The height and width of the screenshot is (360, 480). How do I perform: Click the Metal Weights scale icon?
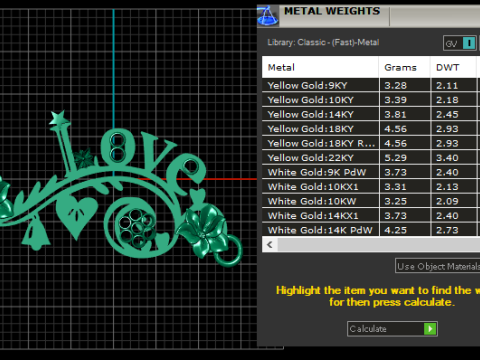click(268, 16)
